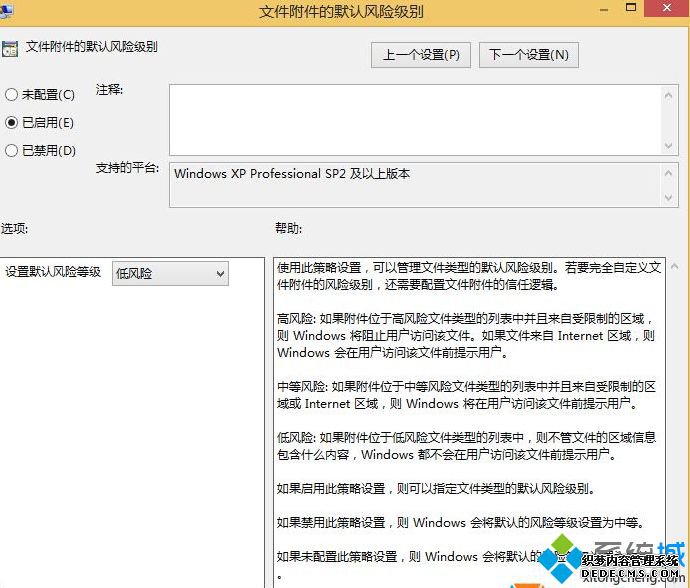
Task: Click the comment box scroll up arrow
Action: click(x=668, y=95)
